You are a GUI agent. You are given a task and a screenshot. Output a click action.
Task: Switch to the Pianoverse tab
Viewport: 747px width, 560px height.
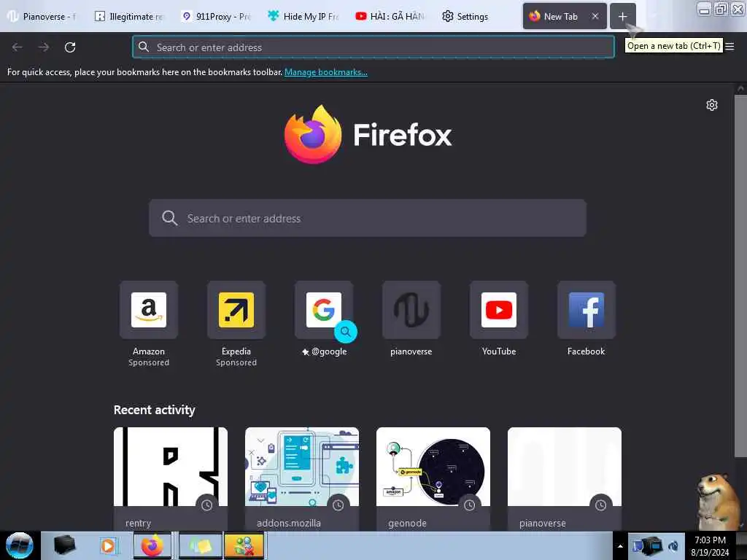[44, 17]
